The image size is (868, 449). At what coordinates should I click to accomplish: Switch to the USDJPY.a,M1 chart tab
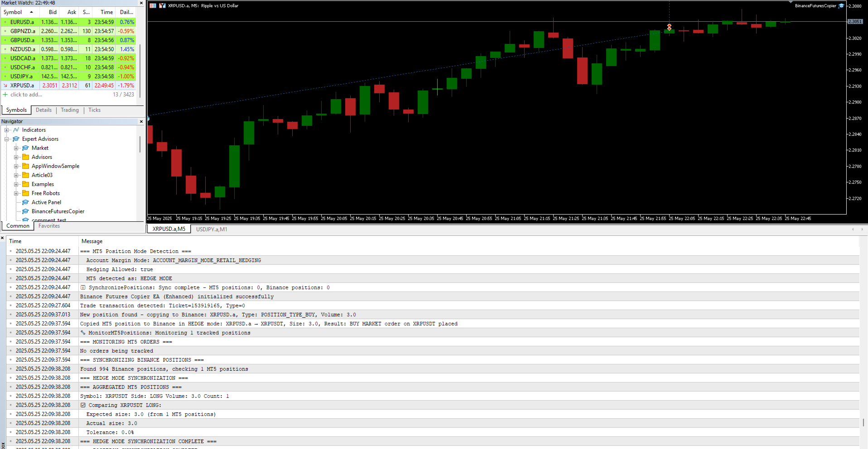click(212, 229)
